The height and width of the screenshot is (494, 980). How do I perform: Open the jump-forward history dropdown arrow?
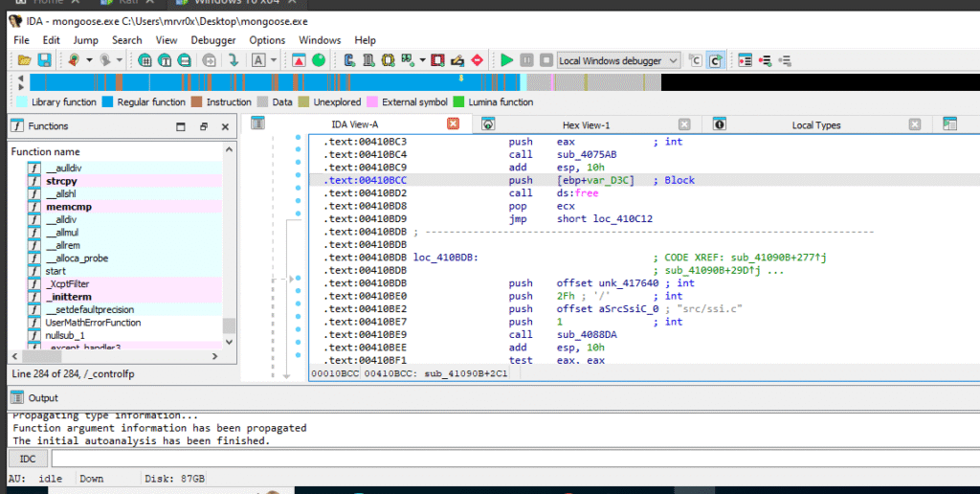[x=119, y=60]
